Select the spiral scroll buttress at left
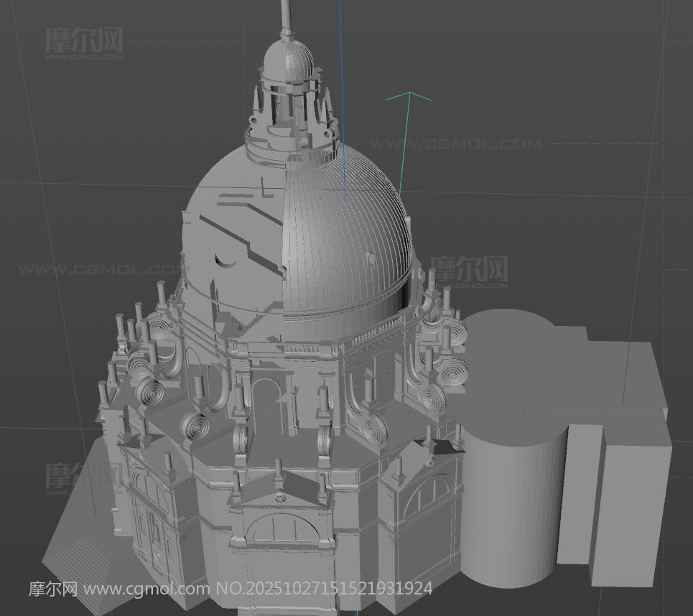 coord(152,393)
